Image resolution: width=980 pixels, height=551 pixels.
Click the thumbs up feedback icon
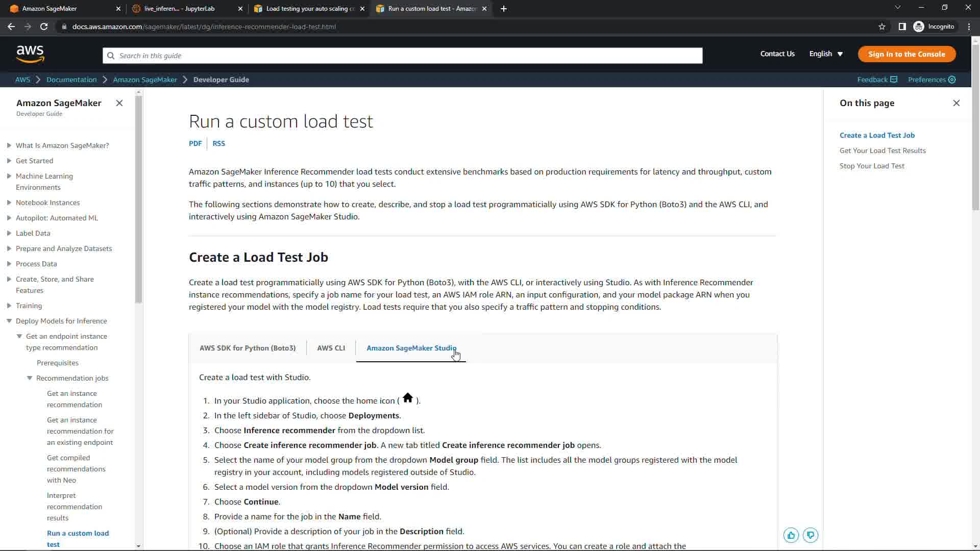tap(791, 535)
